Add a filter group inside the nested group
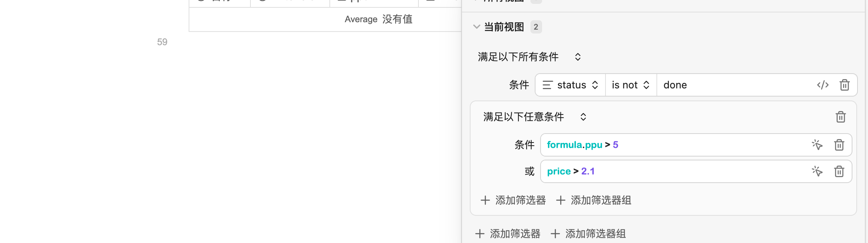Viewport: 868px width, 243px height. point(594,200)
